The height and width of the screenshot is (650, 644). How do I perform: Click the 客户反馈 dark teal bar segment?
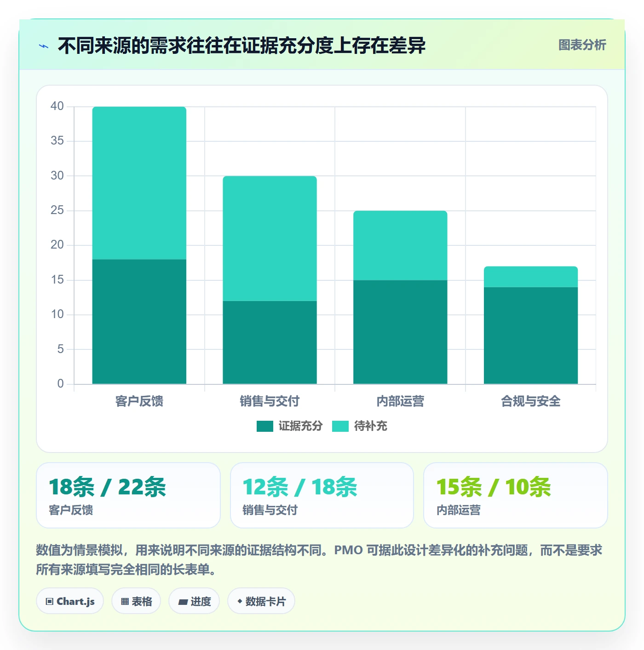(139, 322)
